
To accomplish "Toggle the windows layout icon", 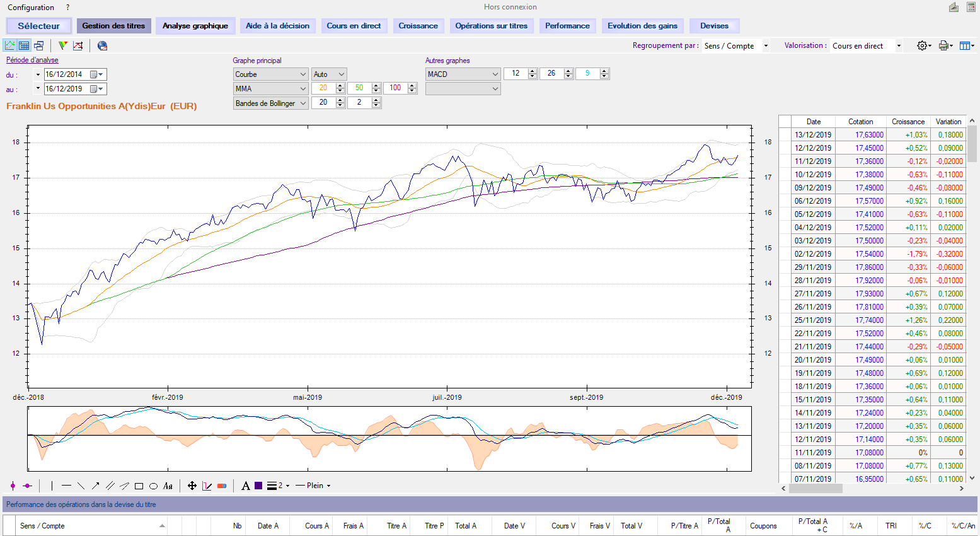I will 38,45.
